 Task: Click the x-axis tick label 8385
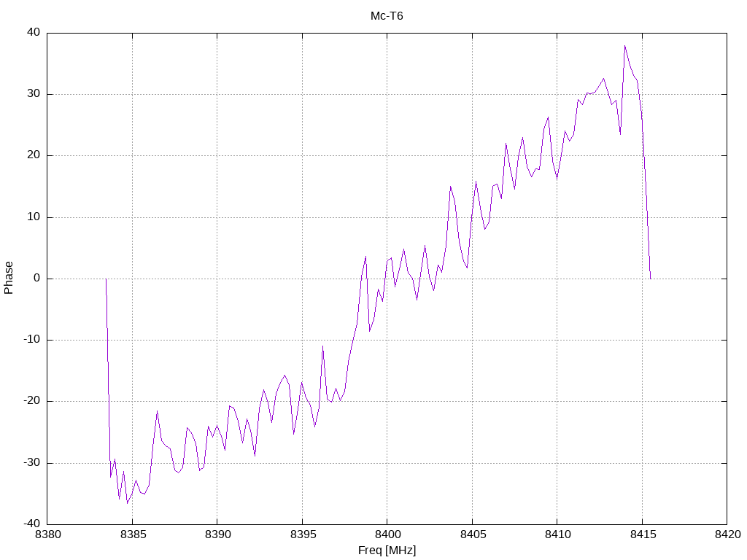133,534
